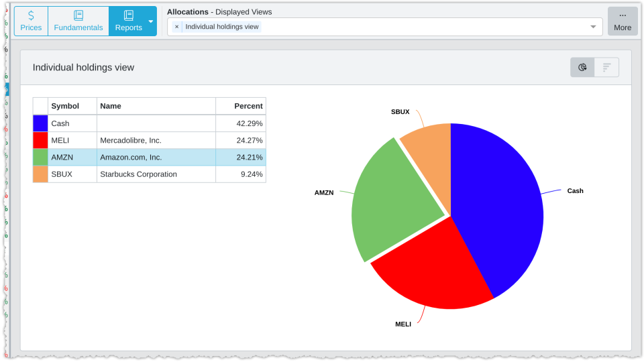Viewport: 644px width, 362px height.
Task: Click the Reports document icon
Action: [x=129, y=15]
